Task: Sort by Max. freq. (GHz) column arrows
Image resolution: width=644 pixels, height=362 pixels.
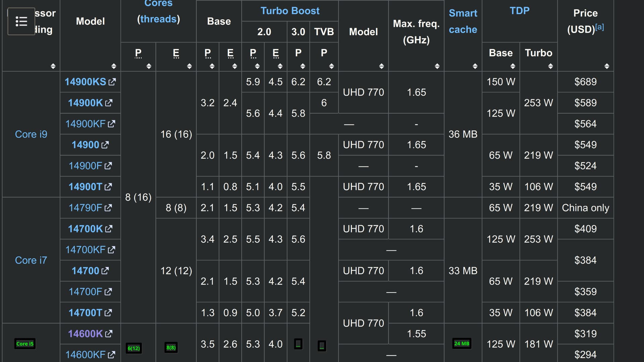Action: pos(437,66)
